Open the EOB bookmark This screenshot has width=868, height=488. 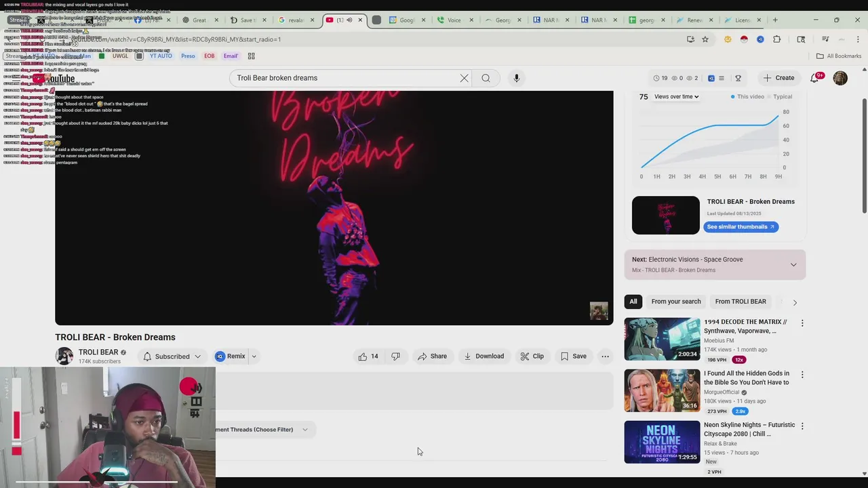click(210, 56)
